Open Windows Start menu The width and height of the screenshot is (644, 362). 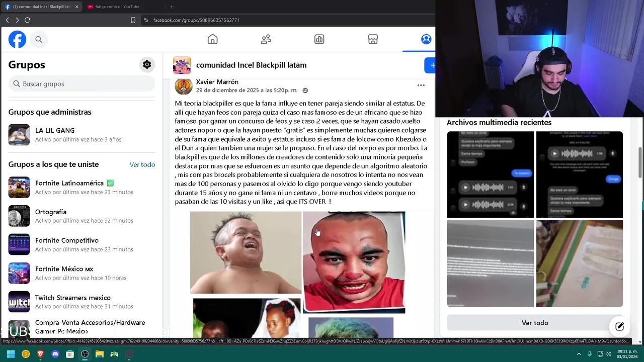point(11,354)
